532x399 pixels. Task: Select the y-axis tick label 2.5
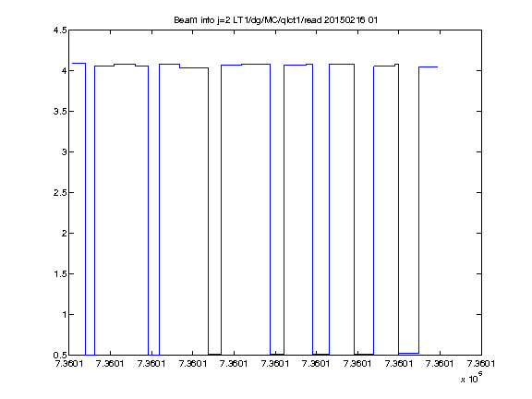coord(60,192)
